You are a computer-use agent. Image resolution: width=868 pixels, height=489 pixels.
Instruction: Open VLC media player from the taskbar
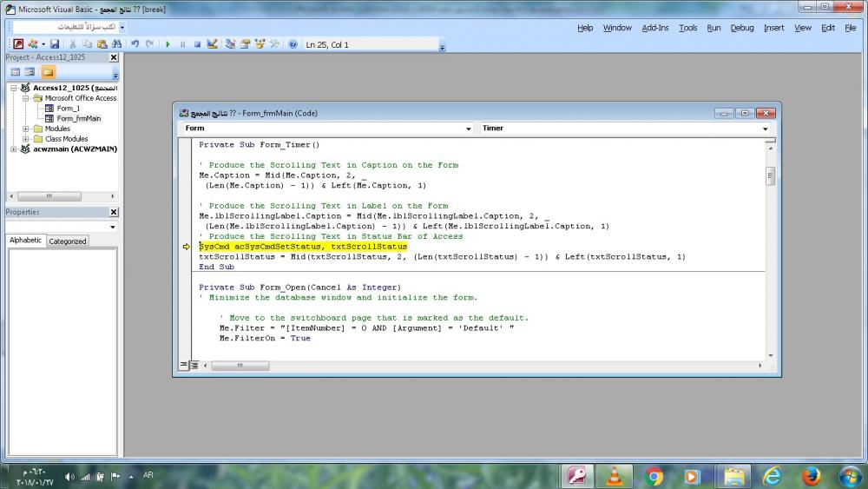[614, 476]
